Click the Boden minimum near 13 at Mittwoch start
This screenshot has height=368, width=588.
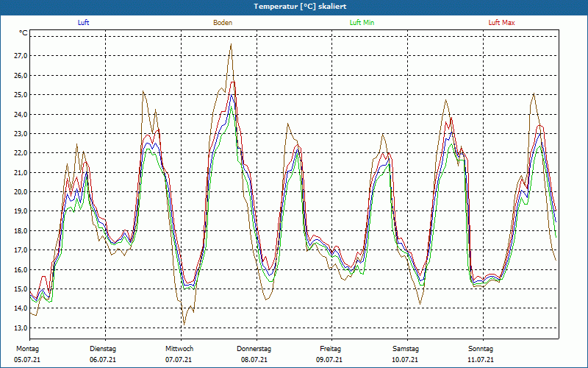tap(184, 325)
